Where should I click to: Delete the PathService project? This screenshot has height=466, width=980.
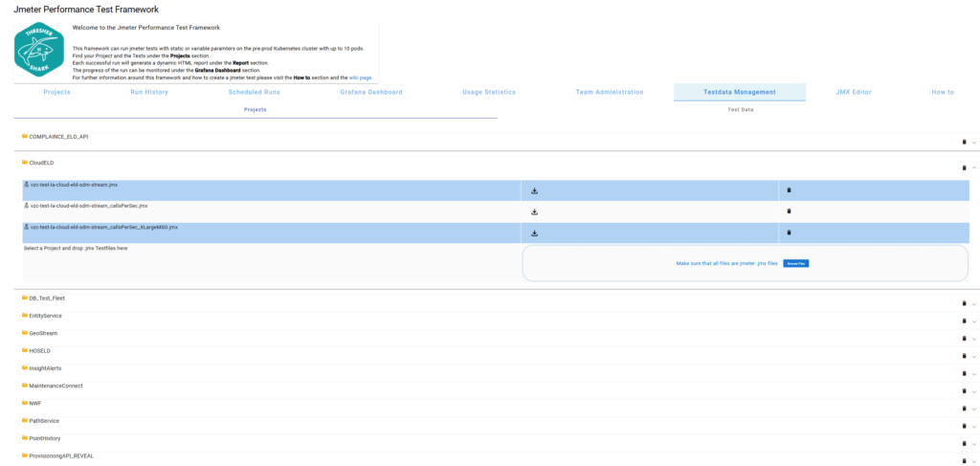tap(964, 426)
